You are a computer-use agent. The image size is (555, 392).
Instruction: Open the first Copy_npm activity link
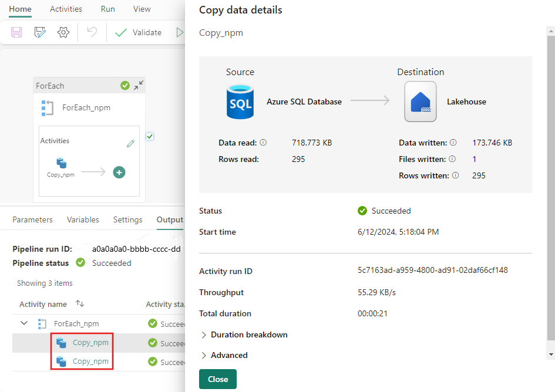pos(90,342)
